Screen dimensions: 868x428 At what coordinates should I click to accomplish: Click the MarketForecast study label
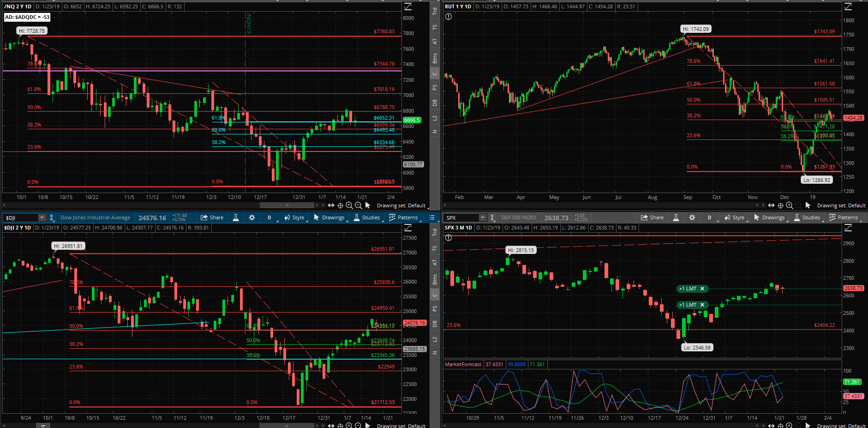point(463,364)
